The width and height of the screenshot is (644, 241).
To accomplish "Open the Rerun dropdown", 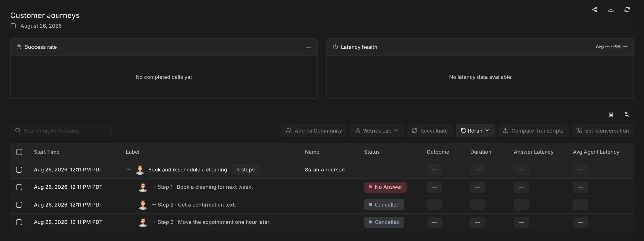I will [x=475, y=131].
